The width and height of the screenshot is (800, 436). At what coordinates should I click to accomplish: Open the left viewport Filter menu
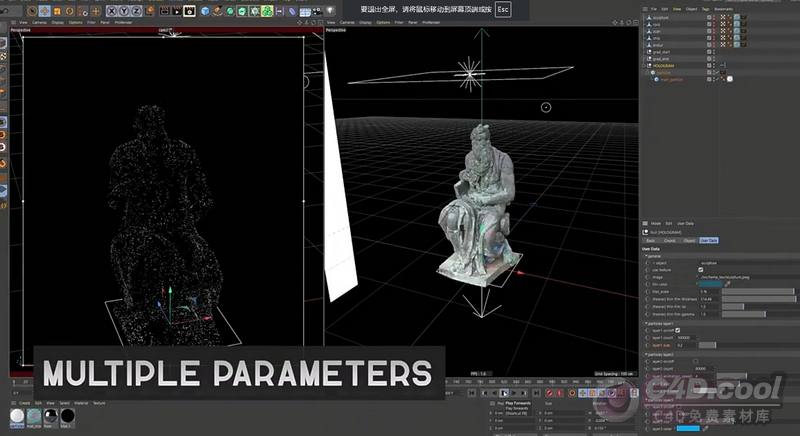coord(90,22)
